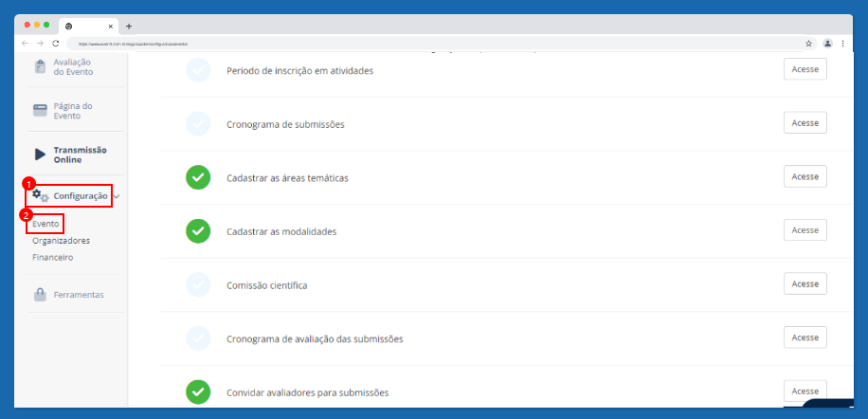Click the Transmissão Online play icon
The width and height of the screenshot is (868, 419).
click(40, 155)
